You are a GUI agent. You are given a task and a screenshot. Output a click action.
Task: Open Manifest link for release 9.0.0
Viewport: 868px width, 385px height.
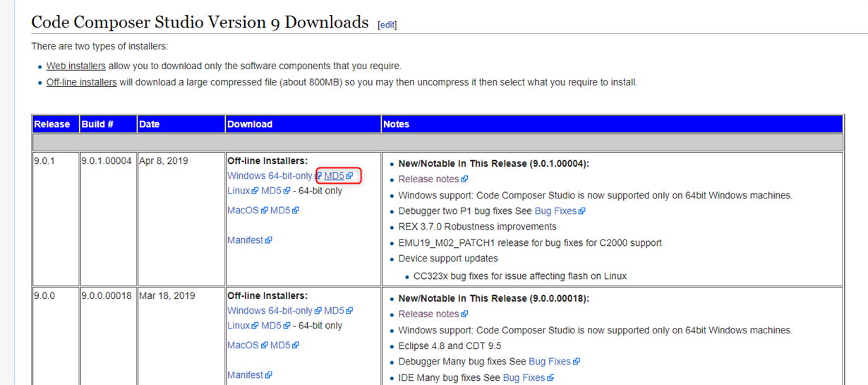click(x=245, y=375)
